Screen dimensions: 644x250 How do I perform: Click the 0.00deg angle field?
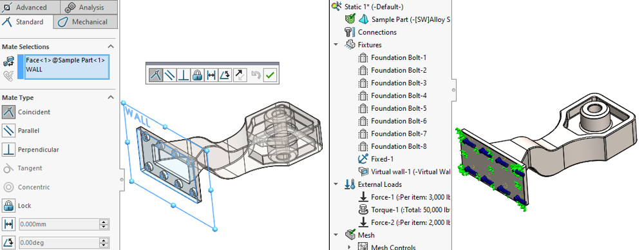pyautogui.click(x=59, y=243)
